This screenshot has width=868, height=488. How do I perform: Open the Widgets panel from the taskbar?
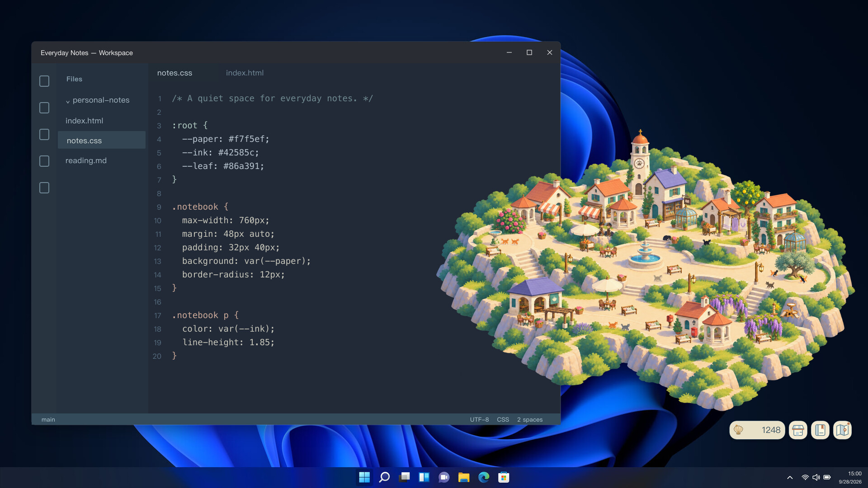tap(424, 477)
